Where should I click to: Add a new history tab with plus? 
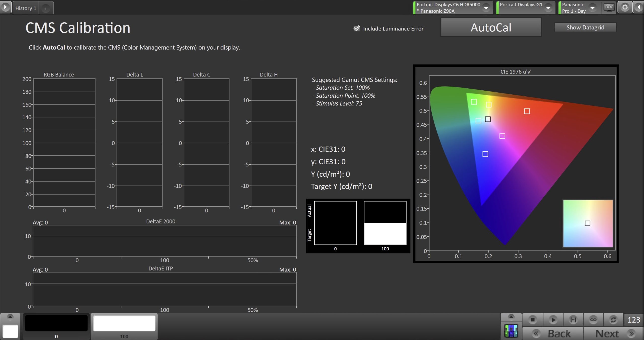(x=46, y=9)
